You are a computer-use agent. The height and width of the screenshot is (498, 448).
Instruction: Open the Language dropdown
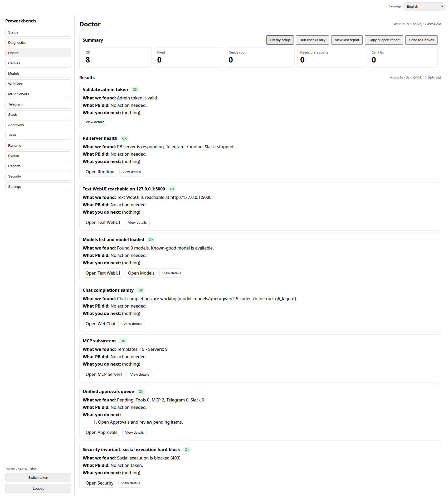tap(424, 7)
